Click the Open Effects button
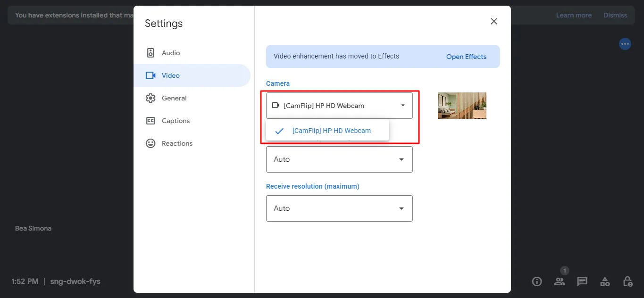The height and width of the screenshot is (298, 644). 466,57
